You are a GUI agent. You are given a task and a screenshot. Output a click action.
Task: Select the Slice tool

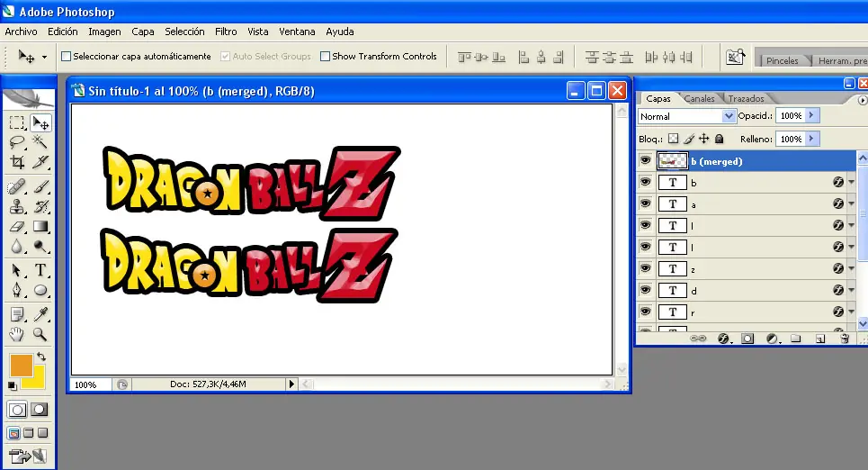tap(40, 162)
